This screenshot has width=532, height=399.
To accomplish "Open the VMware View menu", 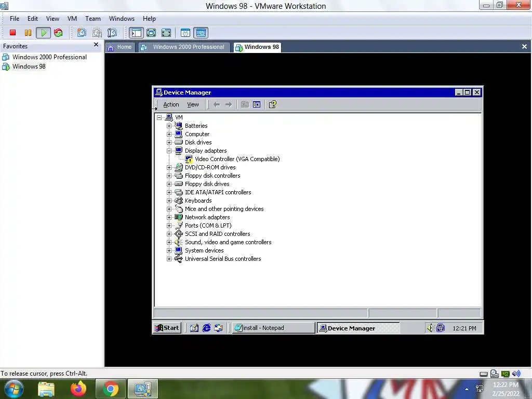I will [x=52, y=19].
